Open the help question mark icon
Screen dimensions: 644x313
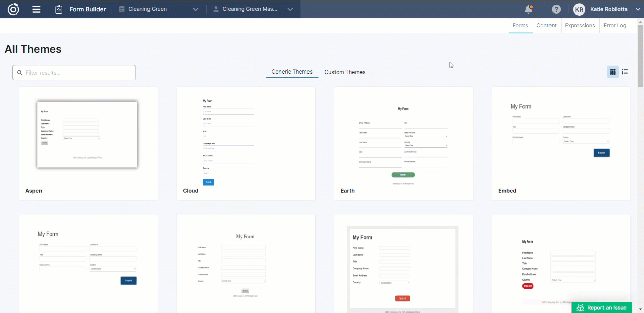tap(556, 9)
